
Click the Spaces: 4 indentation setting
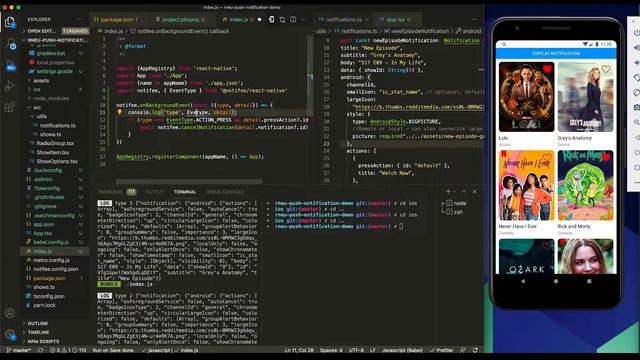coord(331,350)
